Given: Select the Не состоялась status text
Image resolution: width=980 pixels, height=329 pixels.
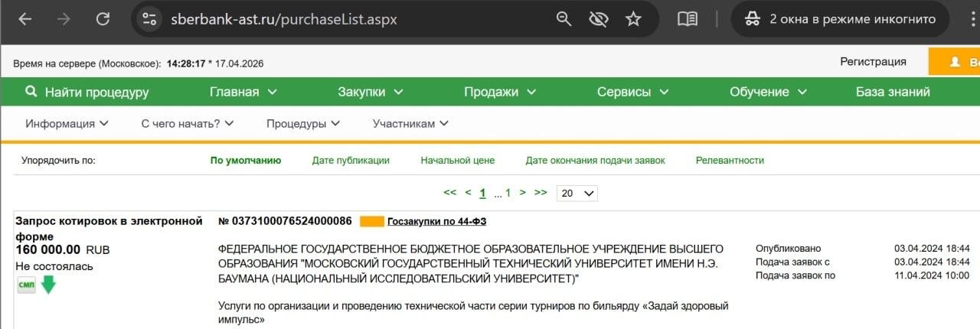Looking at the screenshot, I should (x=54, y=266).
